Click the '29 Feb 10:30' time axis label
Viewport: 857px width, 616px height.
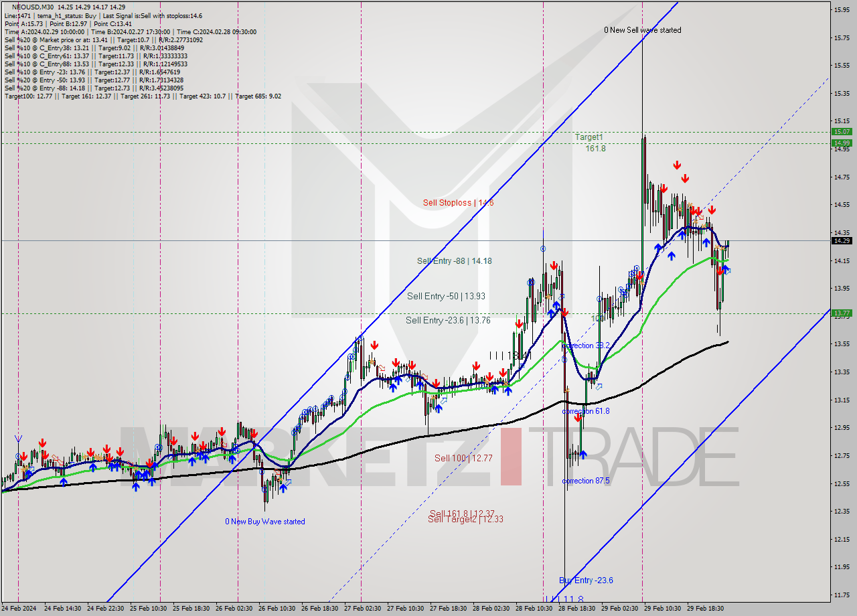[663, 609]
